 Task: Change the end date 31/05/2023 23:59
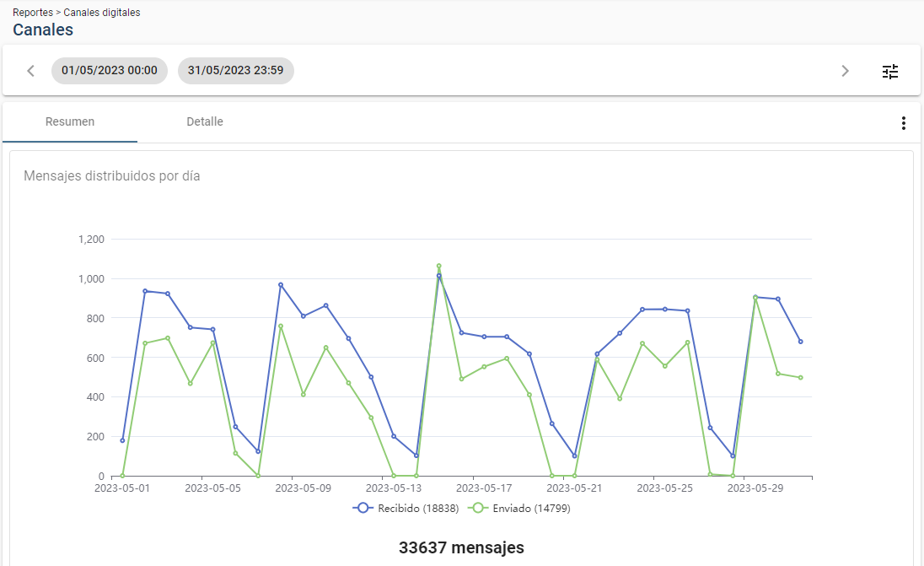coord(236,71)
